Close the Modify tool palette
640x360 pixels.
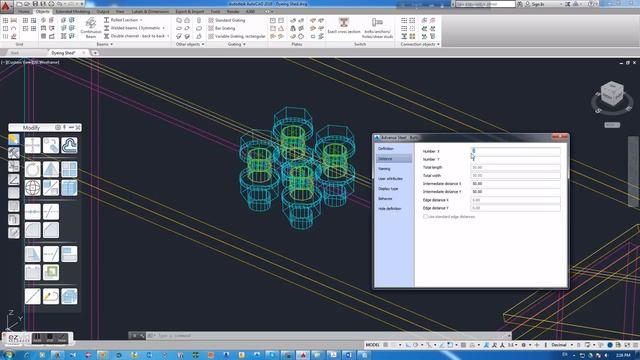[78, 127]
